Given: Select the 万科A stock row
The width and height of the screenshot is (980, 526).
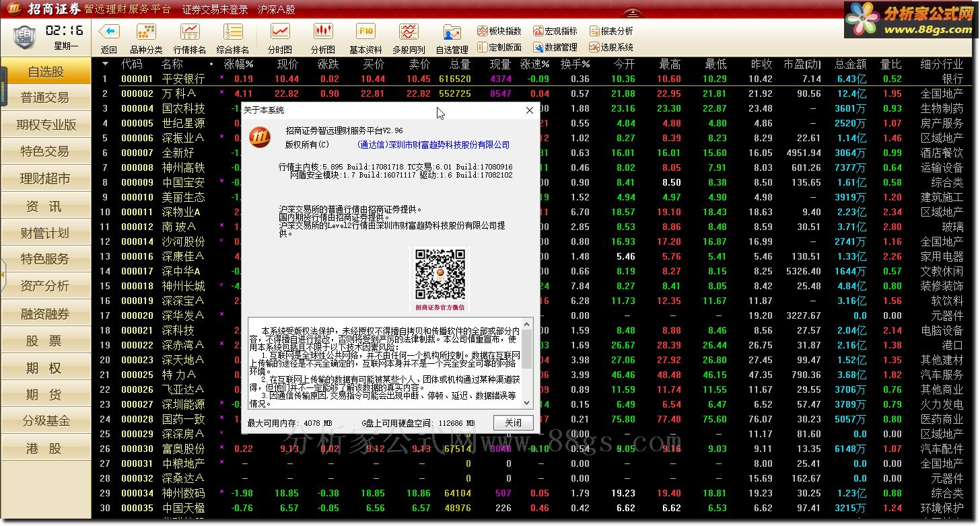Looking at the screenshot, I should (535, 93).
